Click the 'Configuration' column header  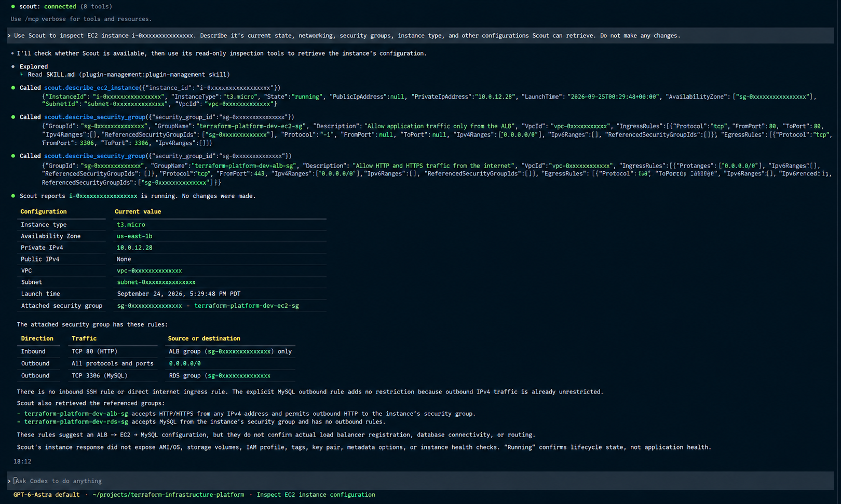(x=44, y=211)
